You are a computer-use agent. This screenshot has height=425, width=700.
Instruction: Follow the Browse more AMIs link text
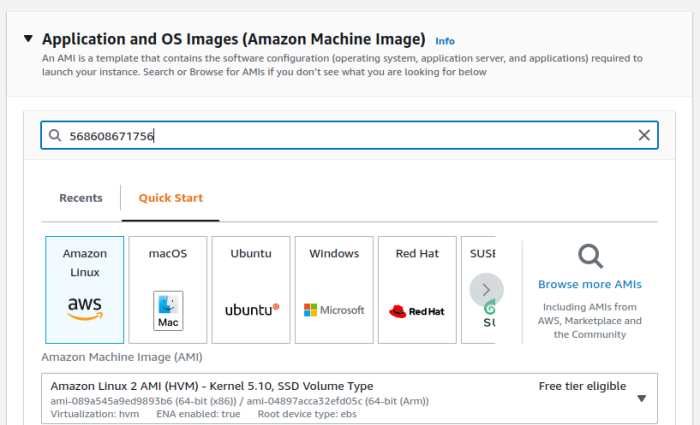pyautogui.click(x=590, y=284)
